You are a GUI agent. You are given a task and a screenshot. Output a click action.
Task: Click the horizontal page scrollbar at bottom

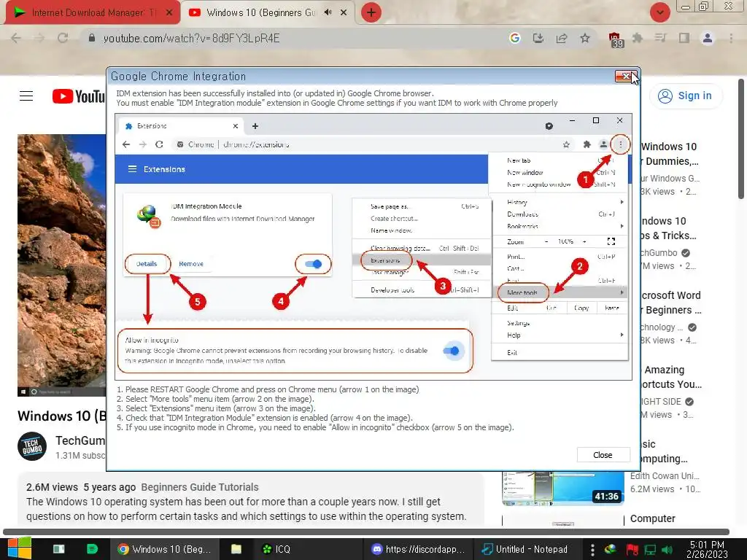tap(366, 532)
